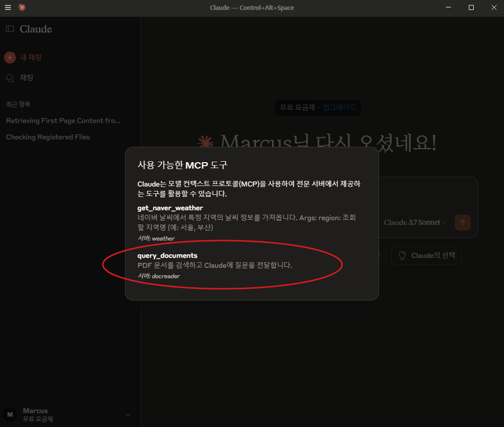The height and width of the screenshot is (427, 504).
Task: Click the 서버: docreader label
Action: click(159, 276)
